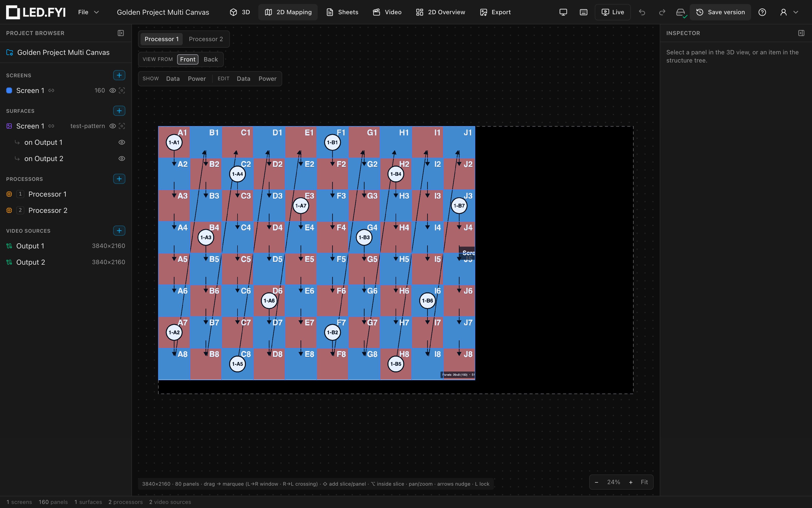Add a new screen with plus icon
The height and width of the screenshot is (508, 812).
119,75
